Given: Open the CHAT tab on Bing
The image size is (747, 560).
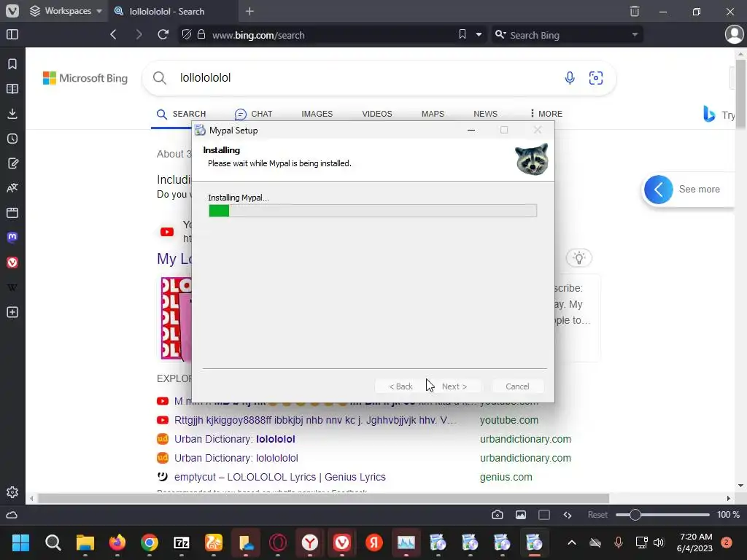Looking at the screenshot, I should pos(253,114).
